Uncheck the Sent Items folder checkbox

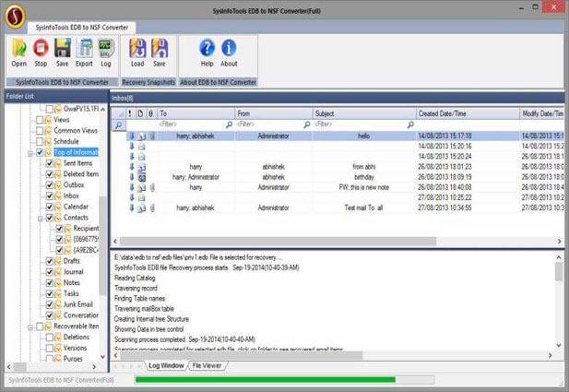coord(50,163)
